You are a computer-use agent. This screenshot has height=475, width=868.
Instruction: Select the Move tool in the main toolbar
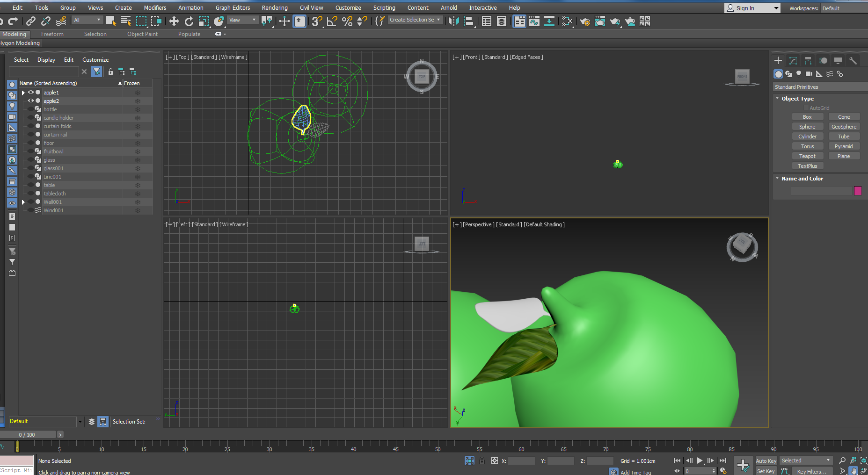click(174, 21)
